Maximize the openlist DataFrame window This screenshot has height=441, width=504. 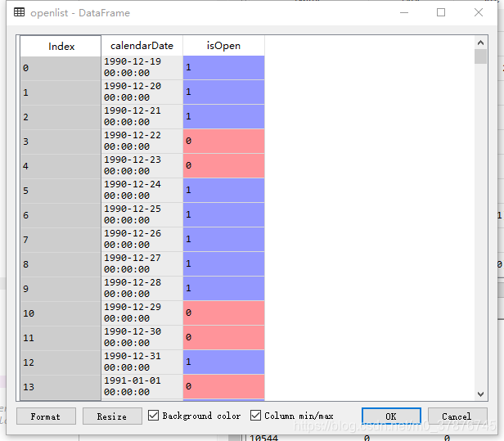pyautogui.click(x=441, y=12)
